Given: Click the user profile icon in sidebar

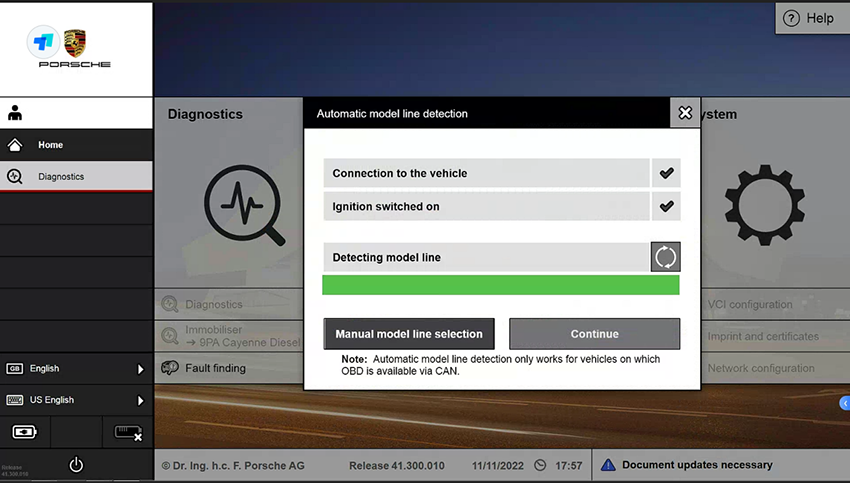Looking at the screenshot, I should [x=15, y=113].
